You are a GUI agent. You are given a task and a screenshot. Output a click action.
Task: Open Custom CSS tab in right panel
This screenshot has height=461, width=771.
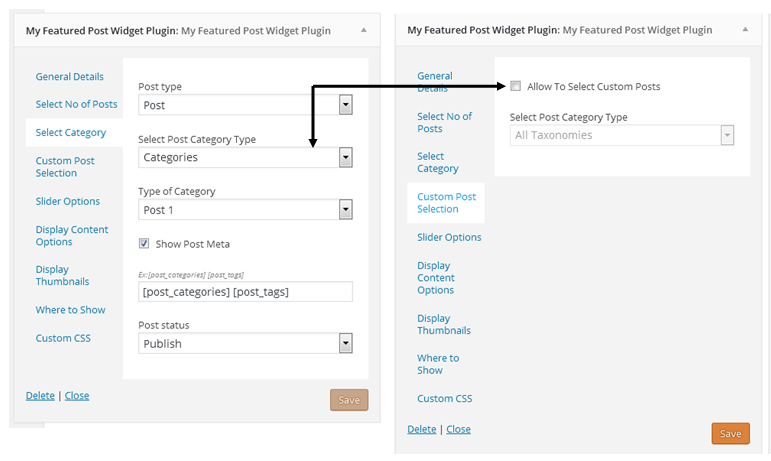click(x=444, y=398)
